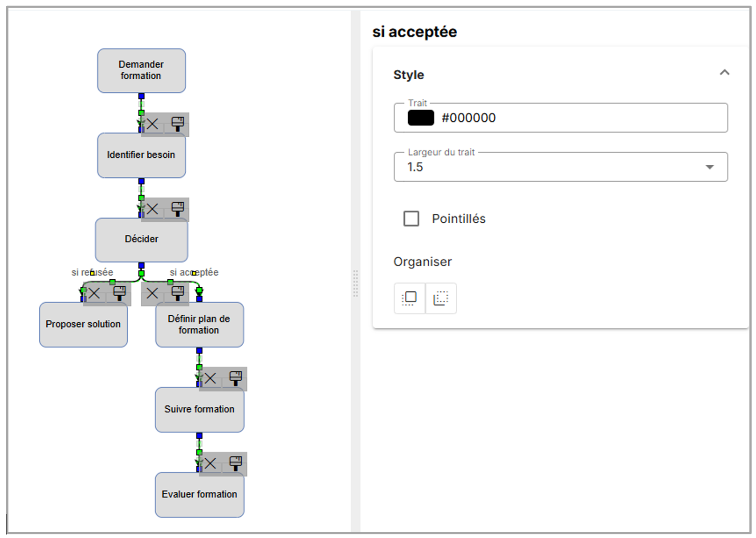Collapse the Style section chevron
Screen dimensions: 756x538
click(724, 73)
